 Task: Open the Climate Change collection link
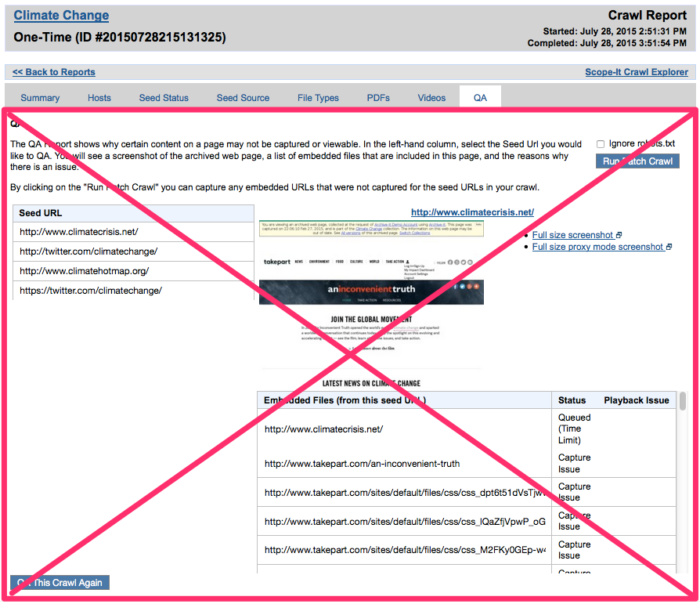click(x=61, y=16)
